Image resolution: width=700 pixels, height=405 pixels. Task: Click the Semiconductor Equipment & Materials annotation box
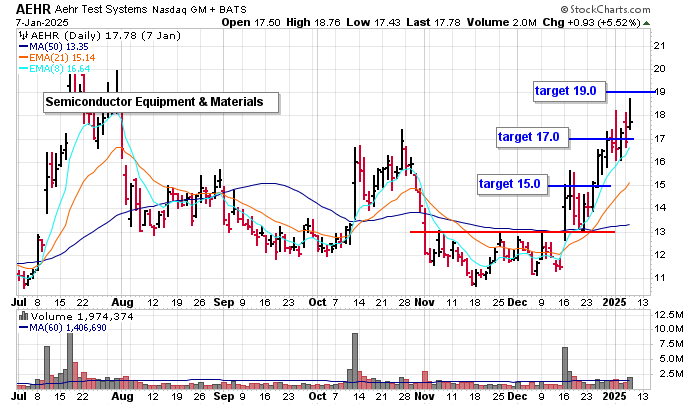pyautogui.click(x=161, y=102)
